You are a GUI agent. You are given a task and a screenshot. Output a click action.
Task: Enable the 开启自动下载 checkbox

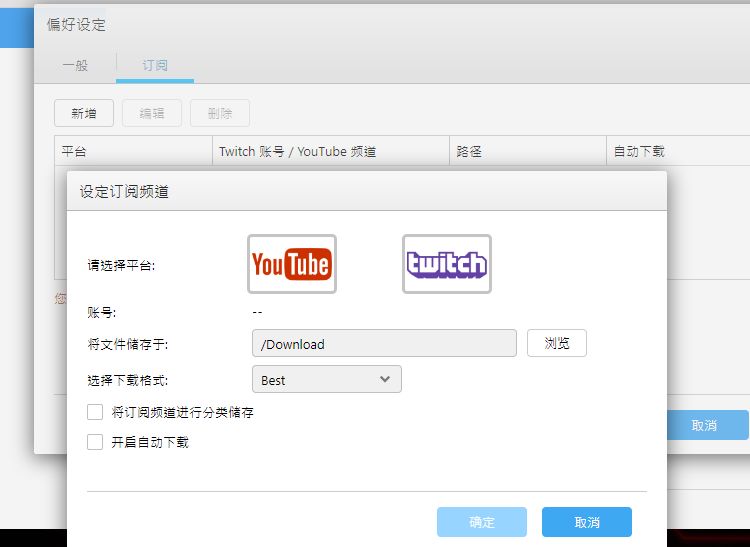coord(95,442)
